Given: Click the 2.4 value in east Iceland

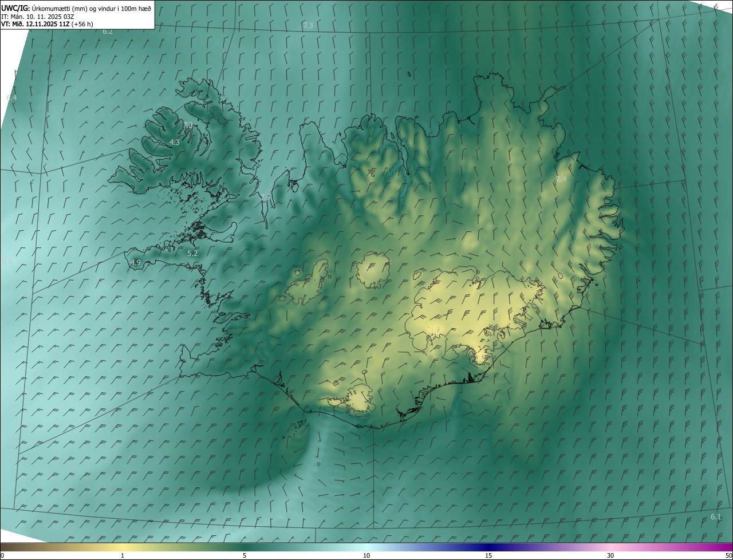Looking at the screenshot, I should pos(561,179).
